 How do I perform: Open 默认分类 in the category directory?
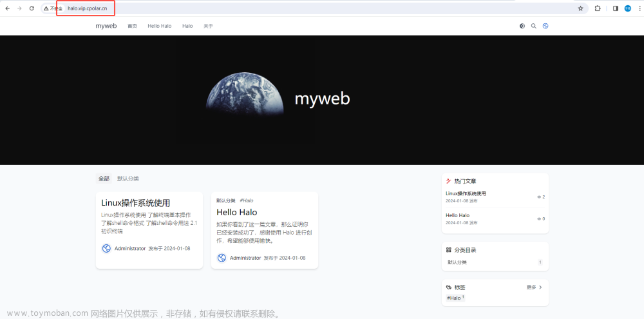(x=457, y=262)
